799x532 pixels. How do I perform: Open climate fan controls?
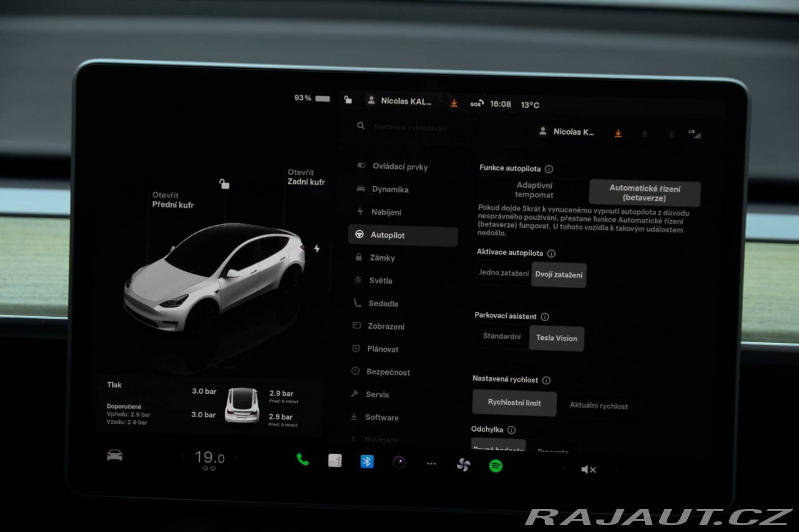click(x=463, y=465)
